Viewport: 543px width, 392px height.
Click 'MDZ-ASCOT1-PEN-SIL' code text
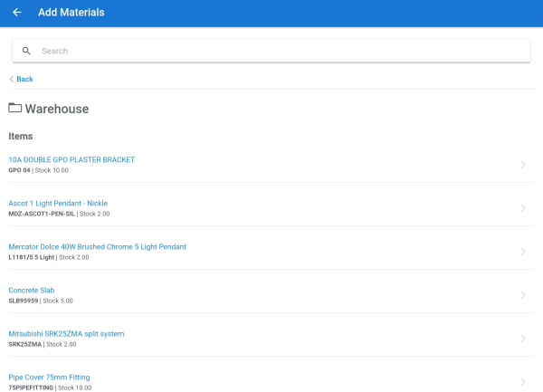pos(42,214)
